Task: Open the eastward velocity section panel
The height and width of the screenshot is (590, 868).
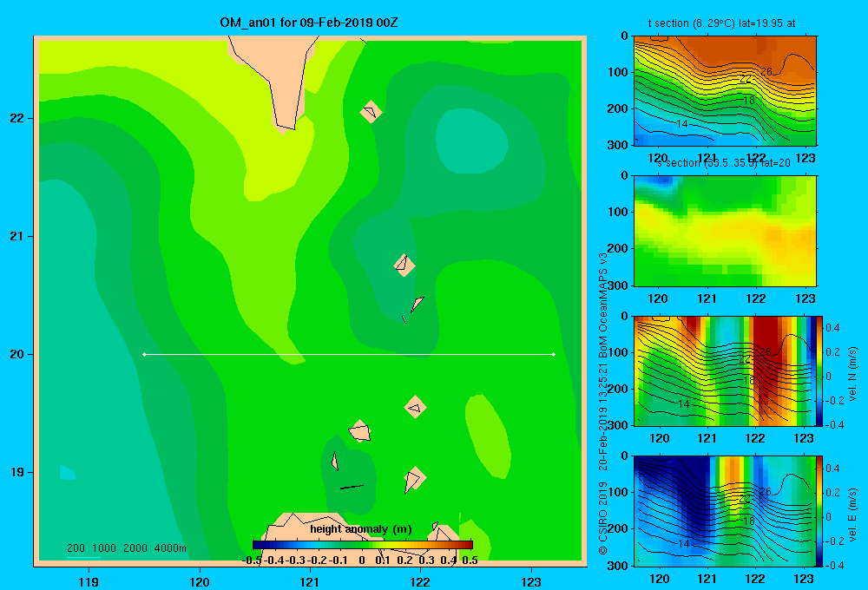Action: click(x=724, y=511)
